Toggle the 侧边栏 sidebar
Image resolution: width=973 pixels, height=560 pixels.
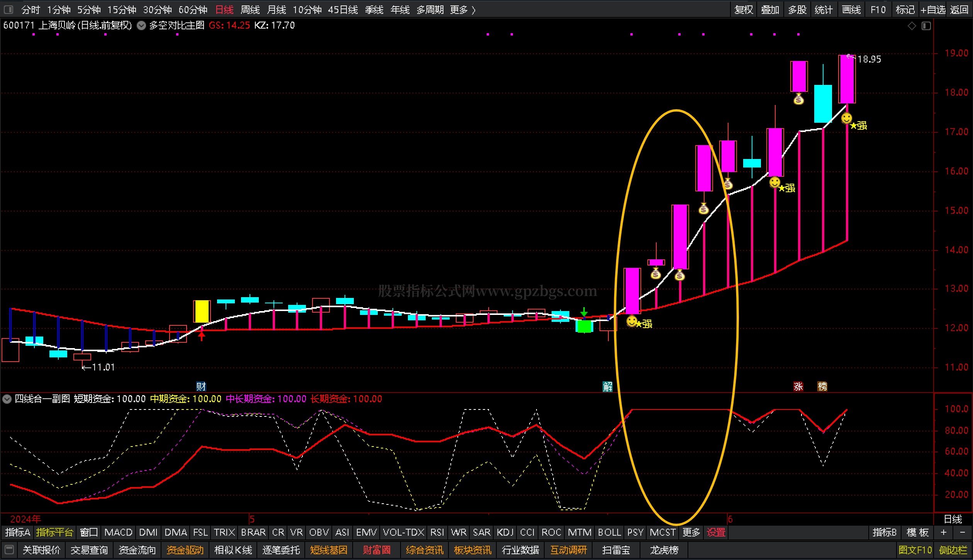953,550
